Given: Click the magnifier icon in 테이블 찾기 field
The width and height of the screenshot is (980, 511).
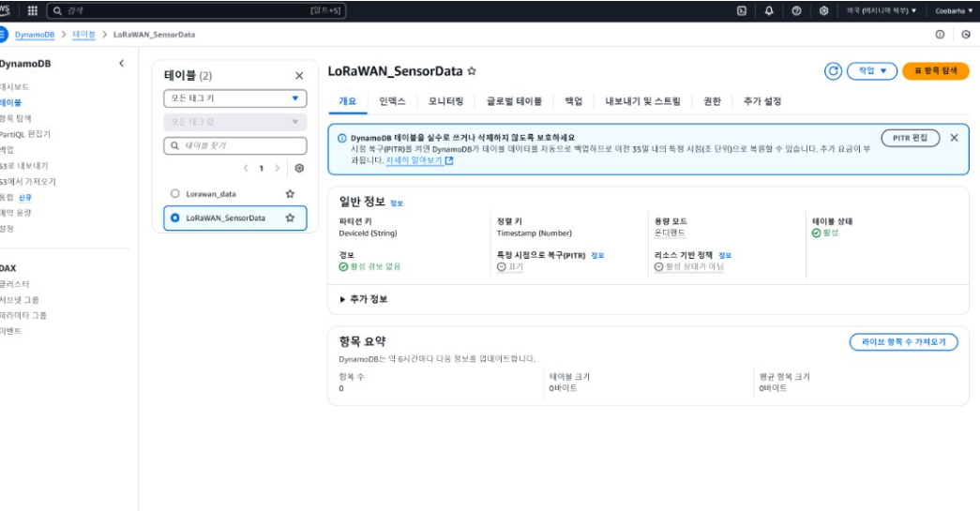Looking at the screenshot, I should (x=175, y=145).
